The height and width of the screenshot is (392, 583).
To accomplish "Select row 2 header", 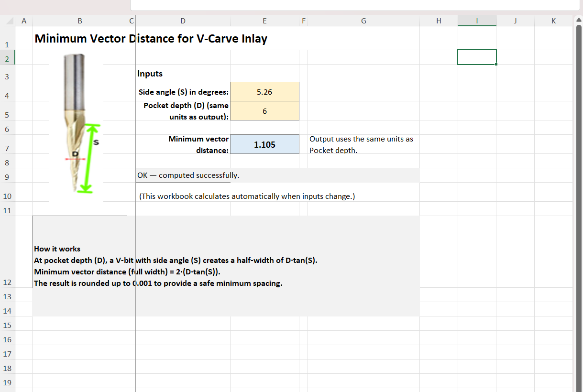I will 7,57.
